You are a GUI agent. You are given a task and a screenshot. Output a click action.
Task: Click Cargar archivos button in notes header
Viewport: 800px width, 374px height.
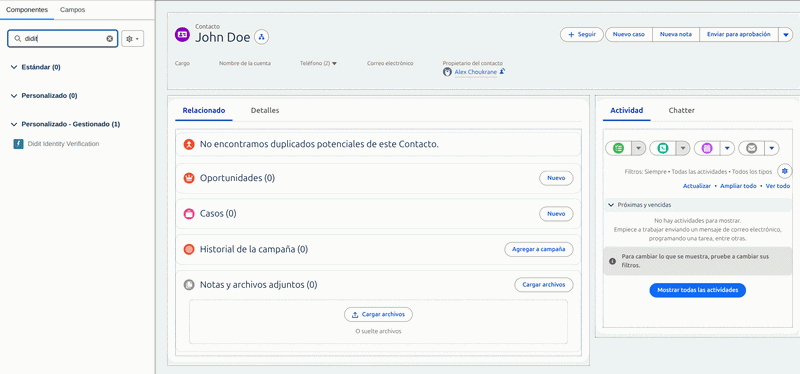(x=544, y=285)
